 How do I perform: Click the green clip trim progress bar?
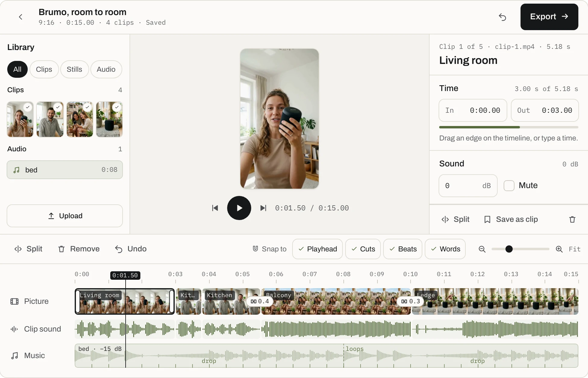[508, 127]
